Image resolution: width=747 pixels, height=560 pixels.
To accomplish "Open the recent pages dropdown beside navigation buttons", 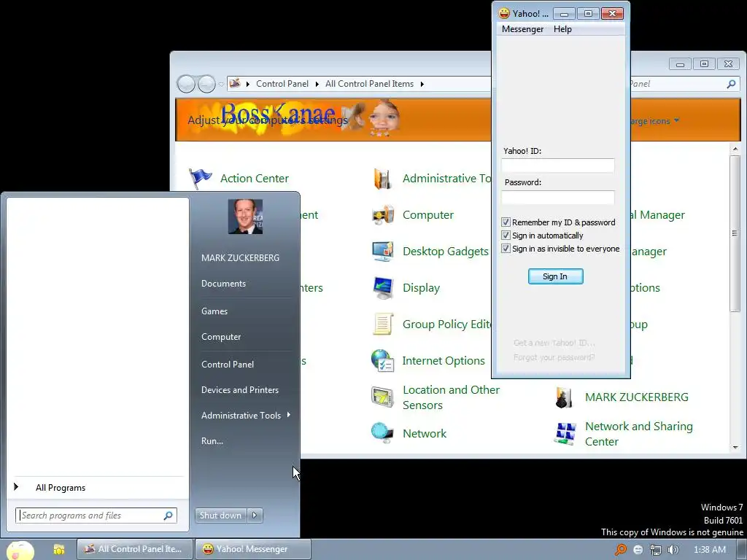I will (x=221, y=85).
